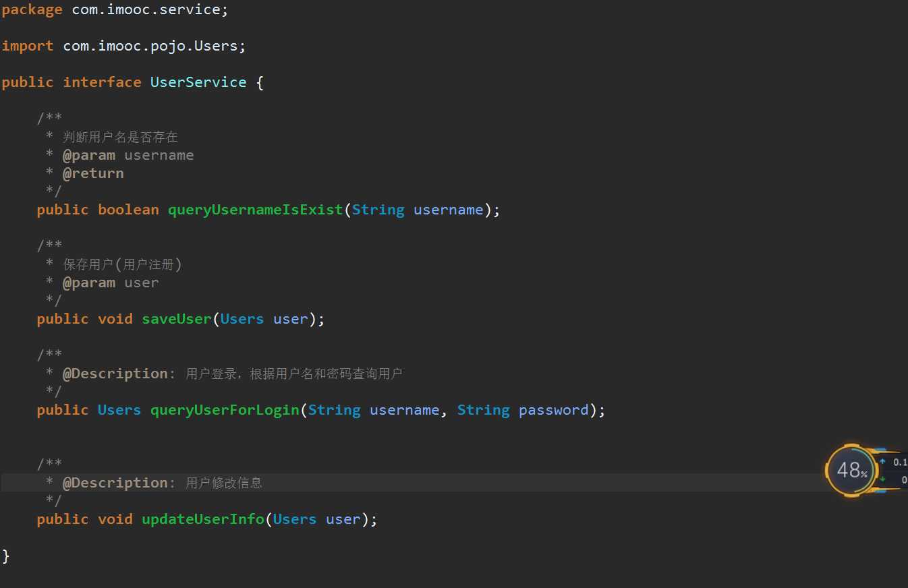The width and height of the screenshot is (908, 588).
Task: Click String type before password parameter
Action: [x=484, y=410]
